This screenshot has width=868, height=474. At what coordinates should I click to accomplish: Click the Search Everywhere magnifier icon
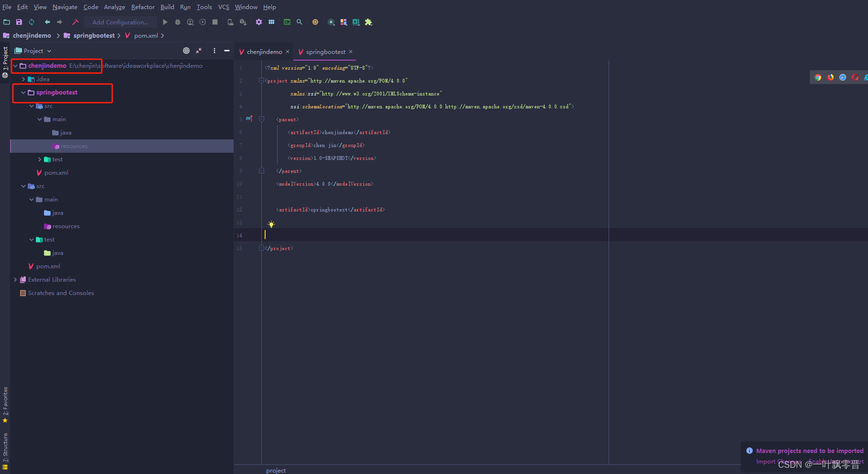tap(300, 22)
